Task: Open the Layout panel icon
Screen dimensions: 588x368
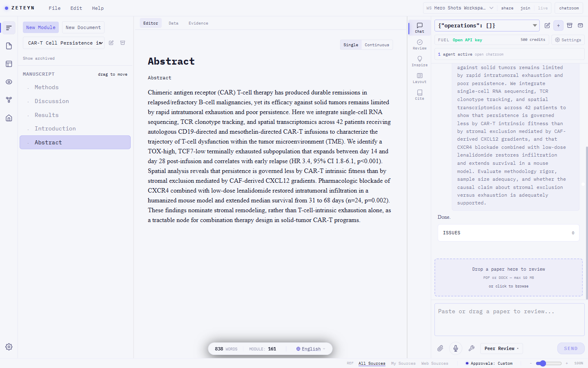Action: 419,78
